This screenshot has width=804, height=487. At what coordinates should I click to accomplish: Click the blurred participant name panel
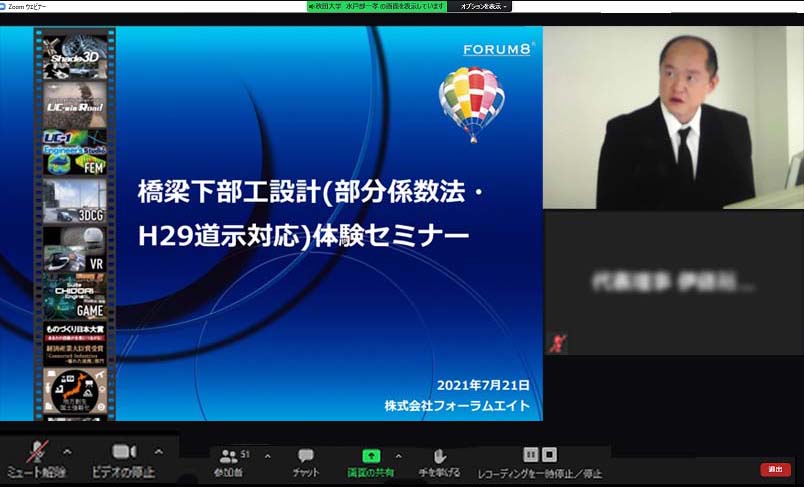[x=673, y=282]
